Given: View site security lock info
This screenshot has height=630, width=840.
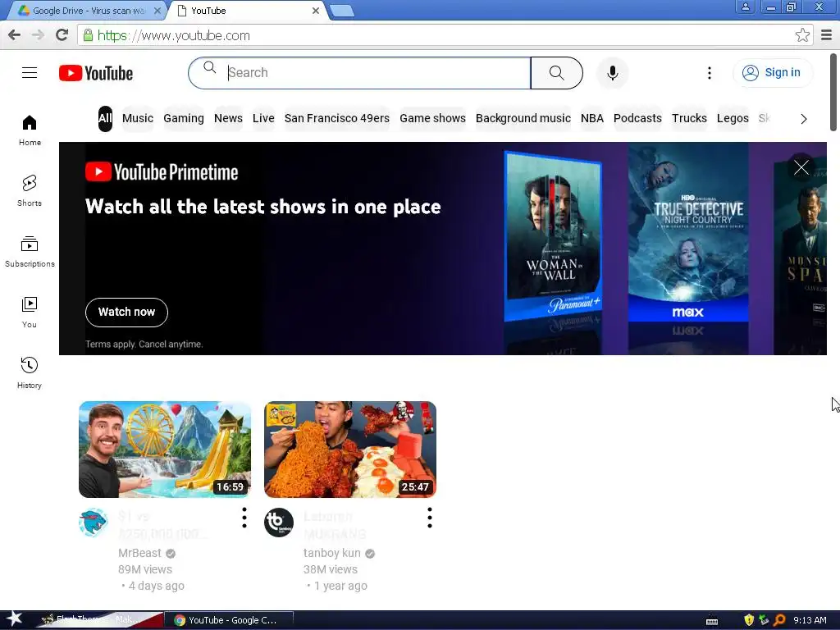Looking at the screenshot, I should click(88, 35).
